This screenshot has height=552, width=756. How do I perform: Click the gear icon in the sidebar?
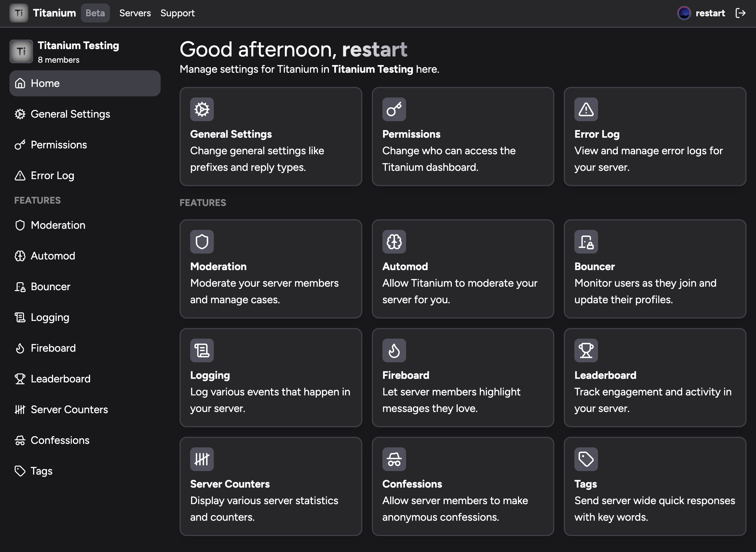pos(20,114)
